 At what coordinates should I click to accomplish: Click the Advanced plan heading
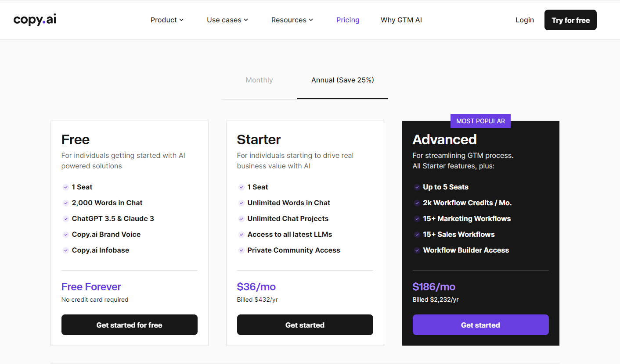click(444, 139)
